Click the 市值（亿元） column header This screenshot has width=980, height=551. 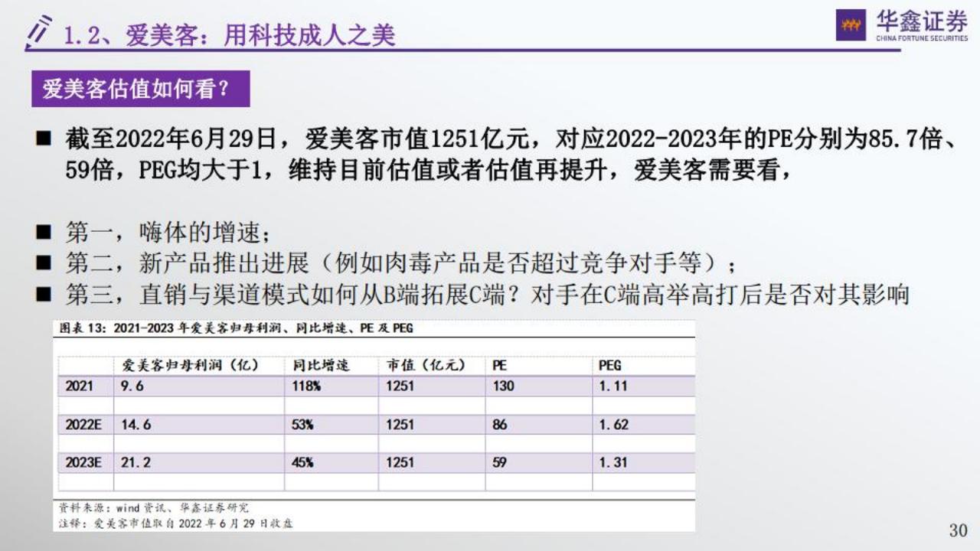pyautogui.click(x=425, y=365)
